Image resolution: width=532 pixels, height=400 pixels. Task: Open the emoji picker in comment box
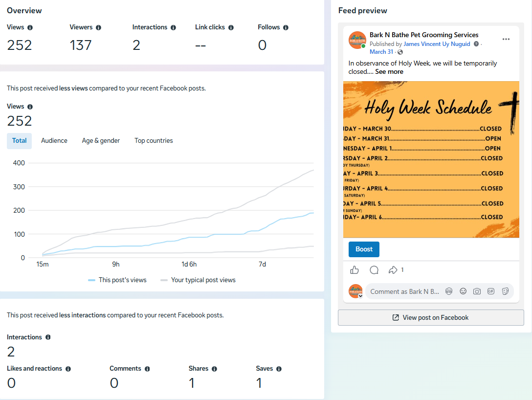click(x=463, y=291)
